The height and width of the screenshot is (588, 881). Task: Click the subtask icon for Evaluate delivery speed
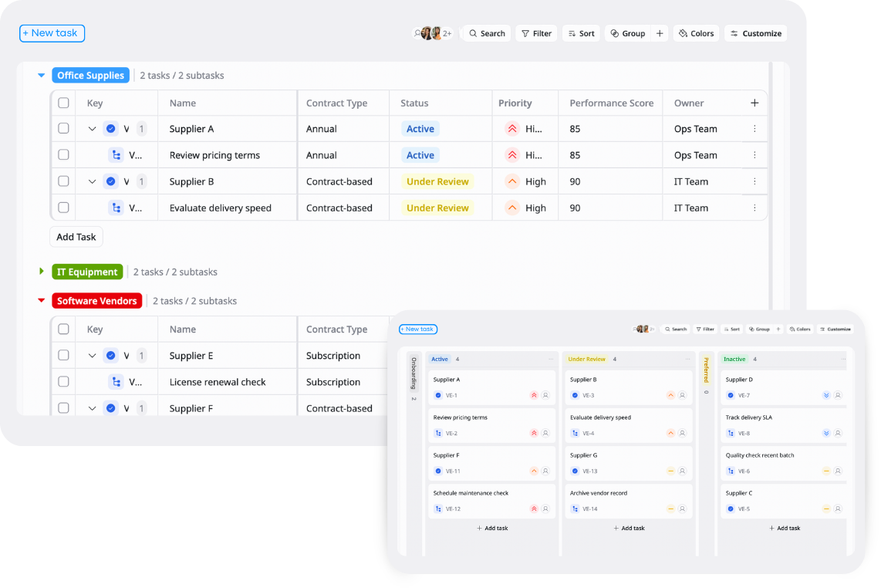pyautogui.click(x=116, y=208)
